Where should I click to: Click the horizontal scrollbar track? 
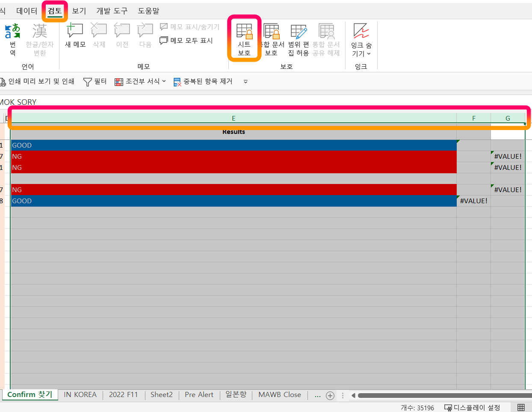tap(445, 395)
